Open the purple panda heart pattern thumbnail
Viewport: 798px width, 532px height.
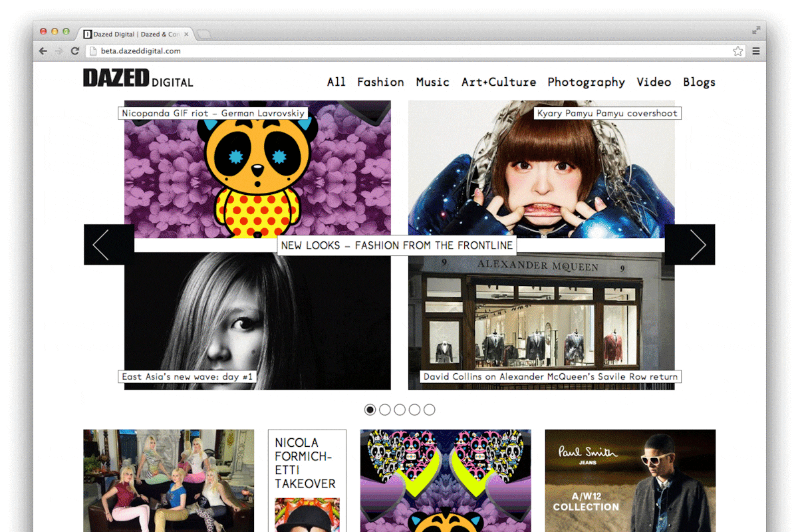point(446,480)
